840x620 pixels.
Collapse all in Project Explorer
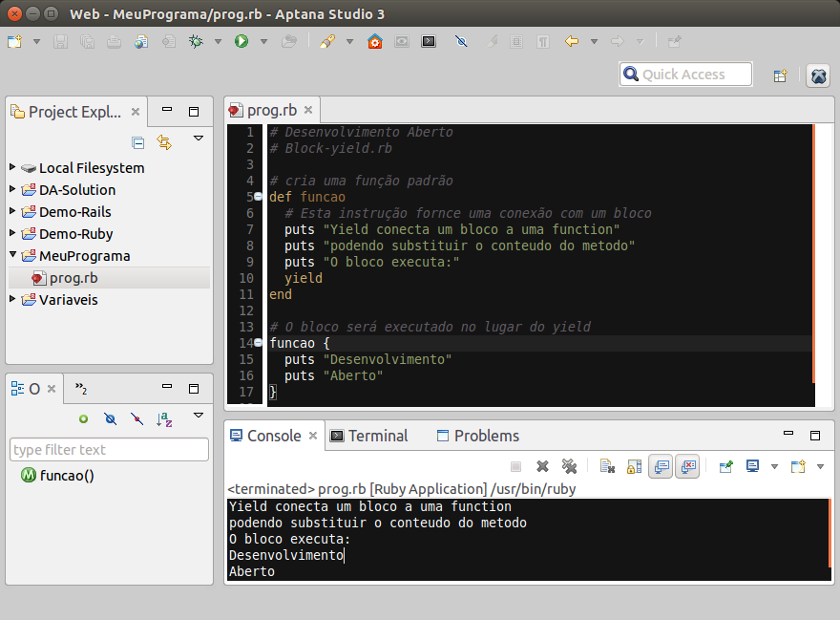[x=138, y=142]
